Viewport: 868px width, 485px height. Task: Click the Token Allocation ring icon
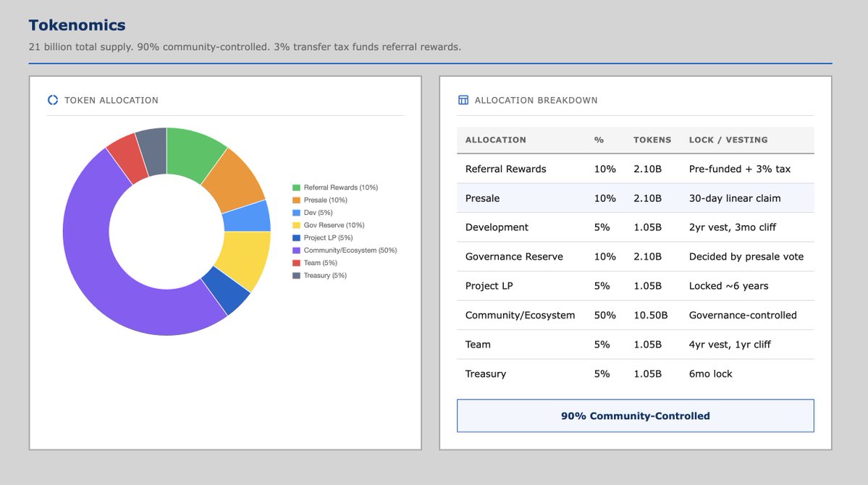53,100
